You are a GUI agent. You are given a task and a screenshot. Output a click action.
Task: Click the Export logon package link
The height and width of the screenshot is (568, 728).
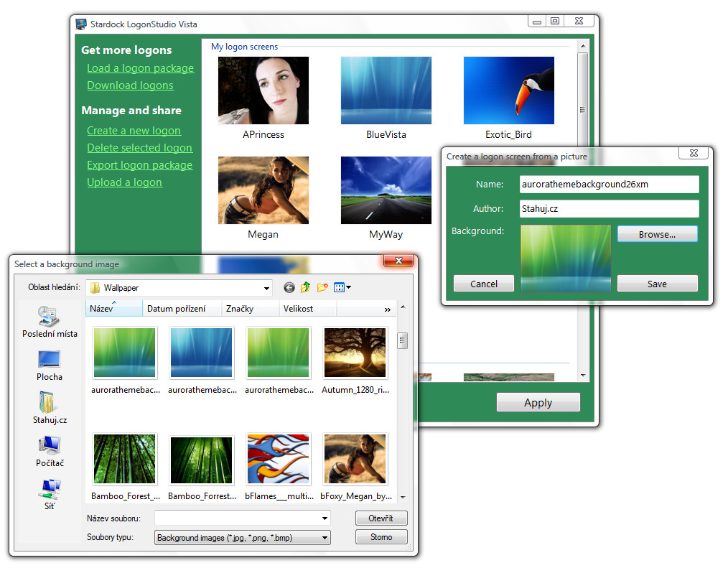click(139, 165)
